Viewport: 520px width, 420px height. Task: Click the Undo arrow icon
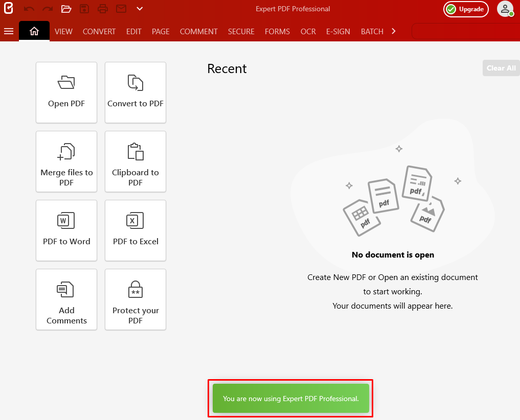tap(29, 9)
